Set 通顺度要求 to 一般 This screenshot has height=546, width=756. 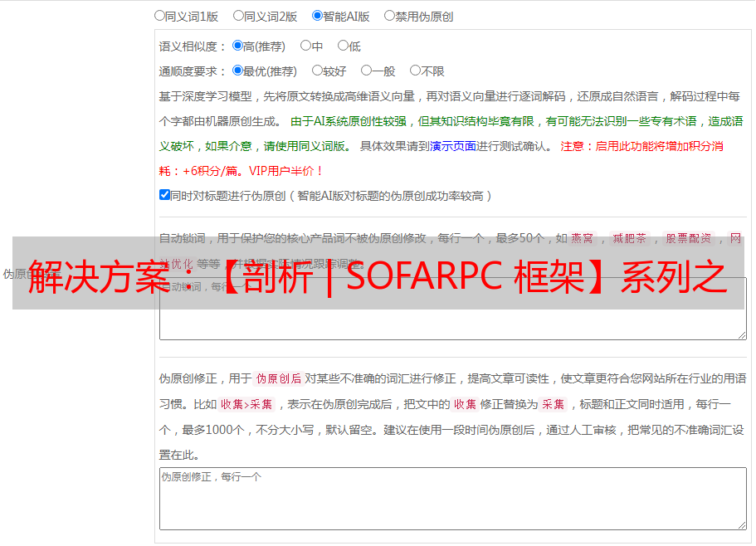(366, 71)
